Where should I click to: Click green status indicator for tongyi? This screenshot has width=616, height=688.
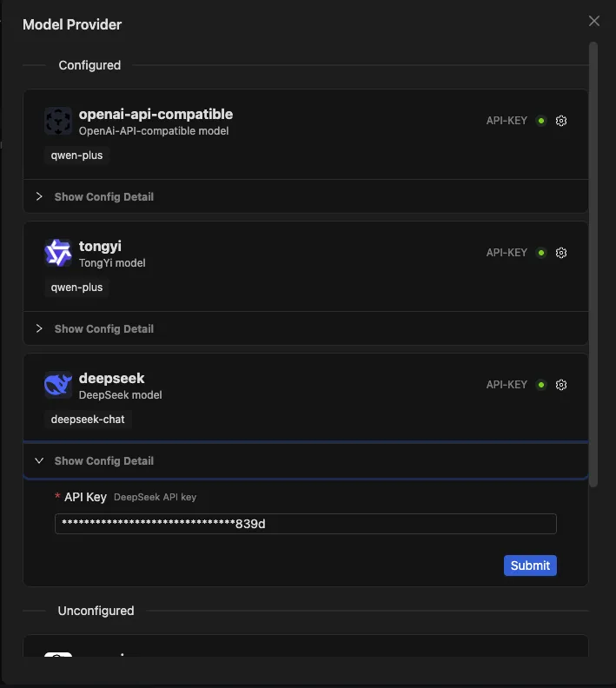[541, 253]
